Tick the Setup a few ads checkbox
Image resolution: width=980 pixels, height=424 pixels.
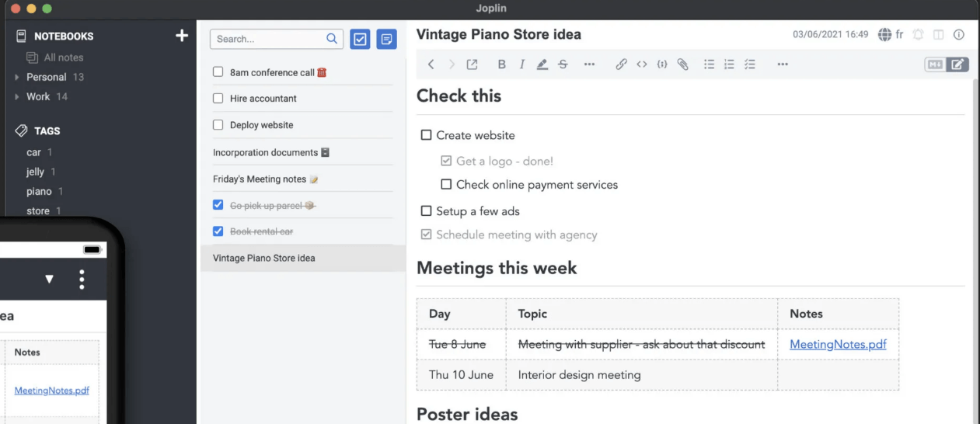click(426, 211)
